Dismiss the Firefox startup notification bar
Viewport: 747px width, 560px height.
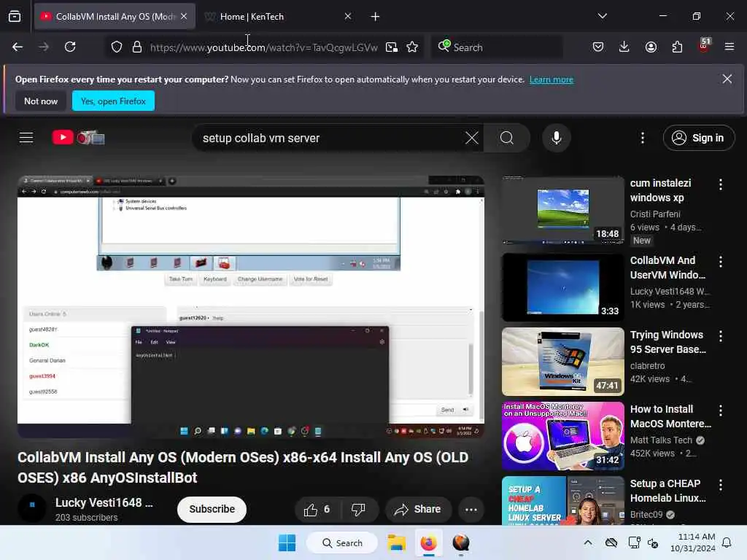pyautogui.click(x=727, y=79)
